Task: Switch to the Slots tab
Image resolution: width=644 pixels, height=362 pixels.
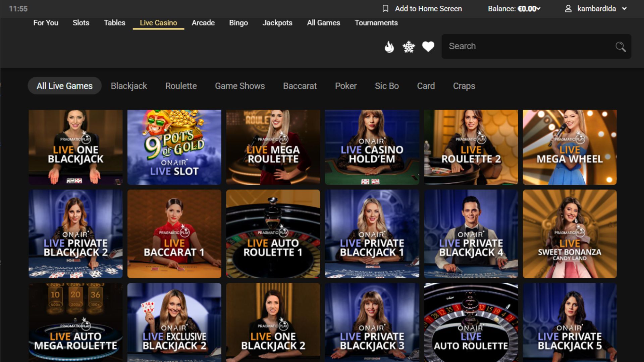Action: [81, 23]
